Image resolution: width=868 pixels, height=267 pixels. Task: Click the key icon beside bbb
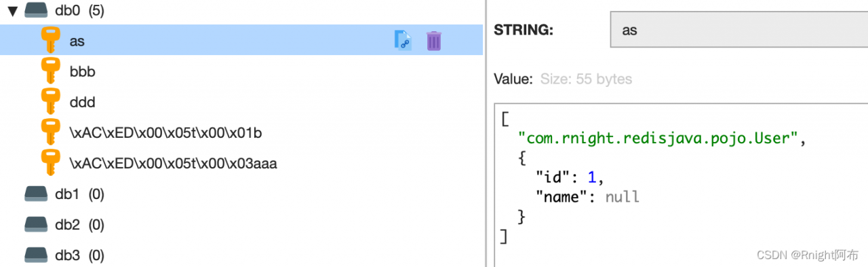pos(51,71)
